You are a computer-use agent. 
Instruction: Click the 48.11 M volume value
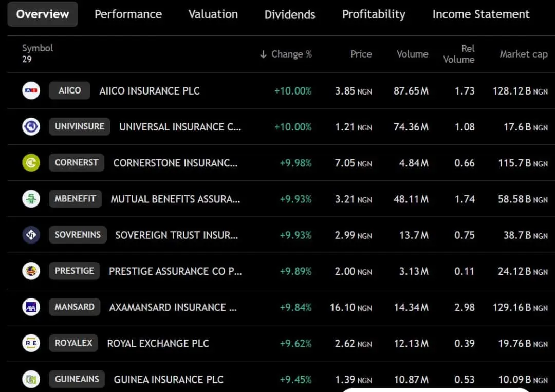pos(411,199)
